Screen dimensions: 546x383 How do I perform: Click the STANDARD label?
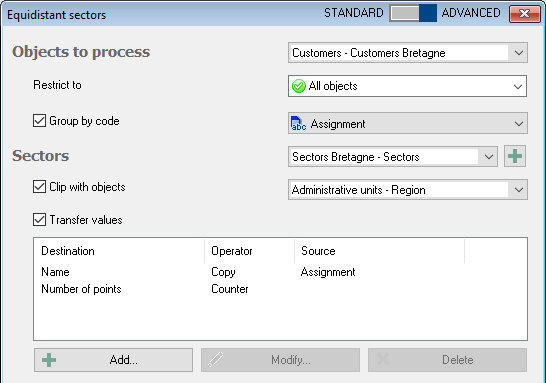coord(354,13)
